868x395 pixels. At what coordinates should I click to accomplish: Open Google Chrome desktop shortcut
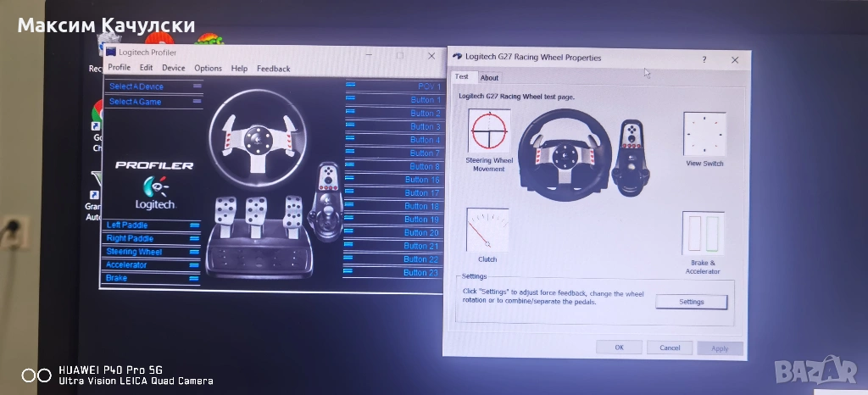pyautogui.click(x=98, y=114)
